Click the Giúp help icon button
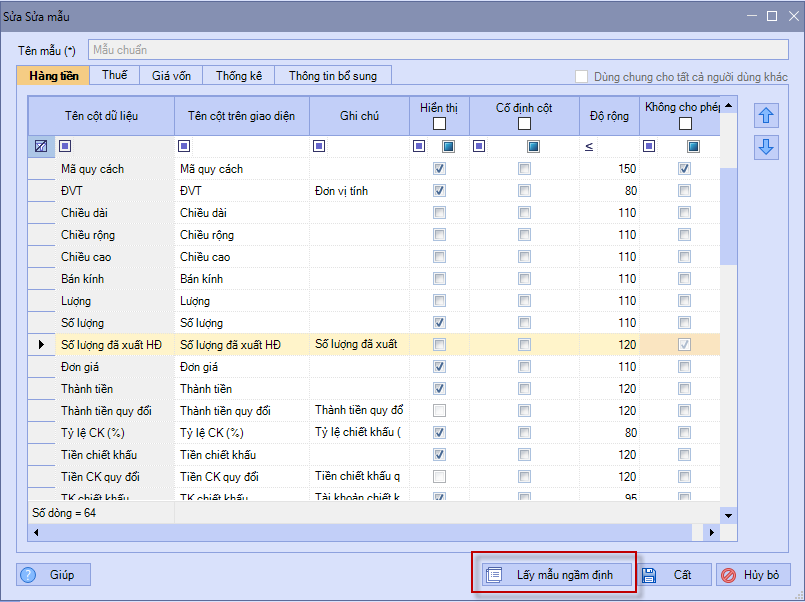Screen dimensions: 805x602 [x=54, y=575]
